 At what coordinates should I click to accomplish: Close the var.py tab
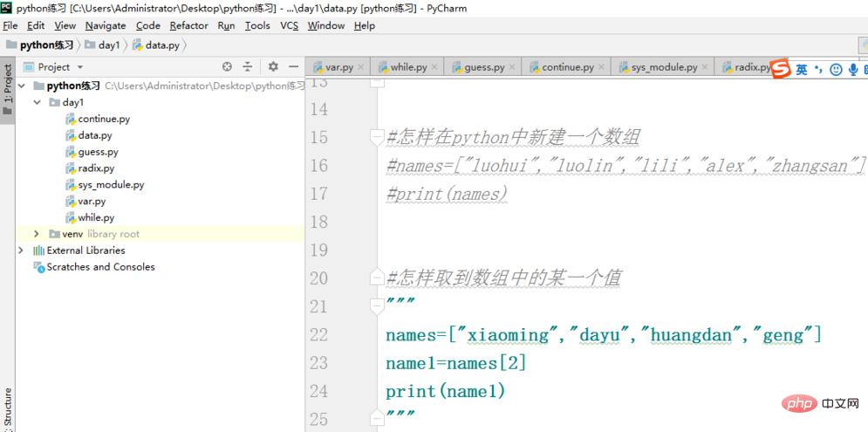coord(361,67)
